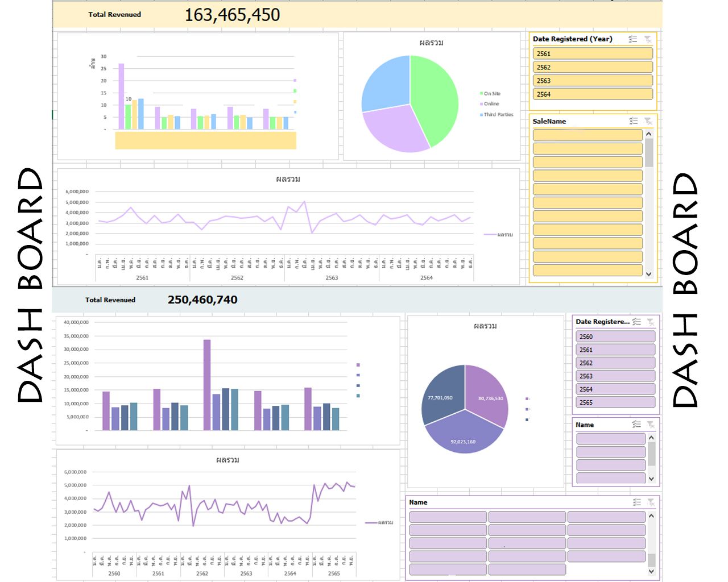Toggle multi-select on Date Registered (Year) slicer
This screenshot has width=728, height=582.
pyautogui.click(x=633, y=39)
